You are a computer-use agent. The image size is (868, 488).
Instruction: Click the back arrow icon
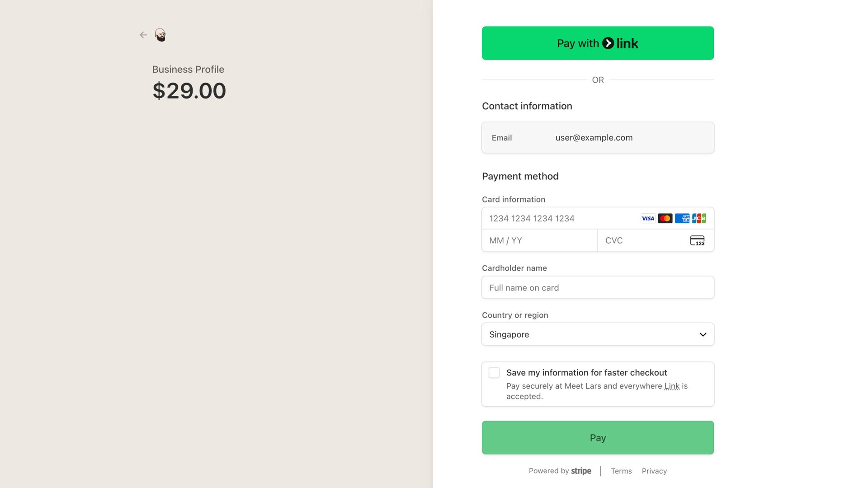tap(143, 35)
